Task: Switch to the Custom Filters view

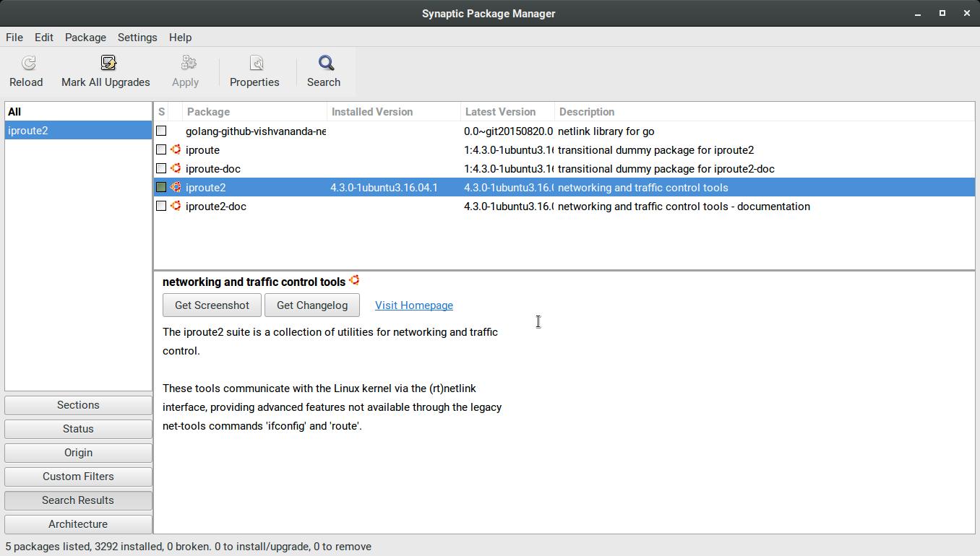Action: (78, 477)
